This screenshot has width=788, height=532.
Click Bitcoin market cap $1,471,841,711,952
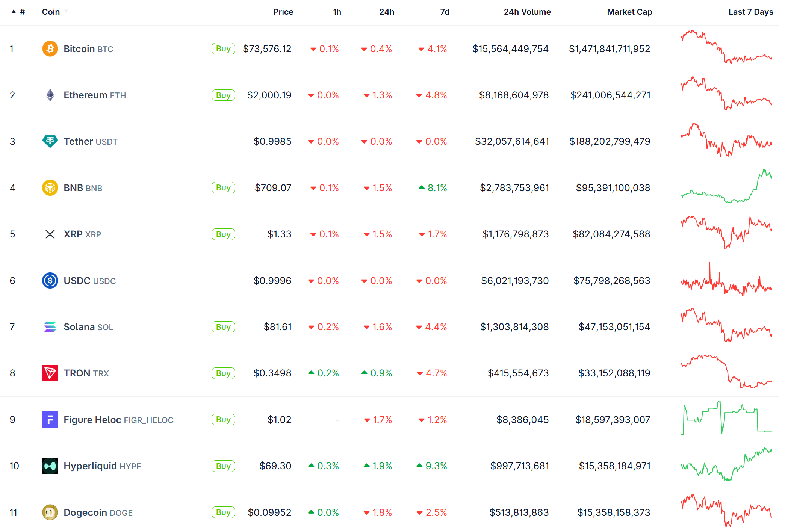tap(610, 49)
